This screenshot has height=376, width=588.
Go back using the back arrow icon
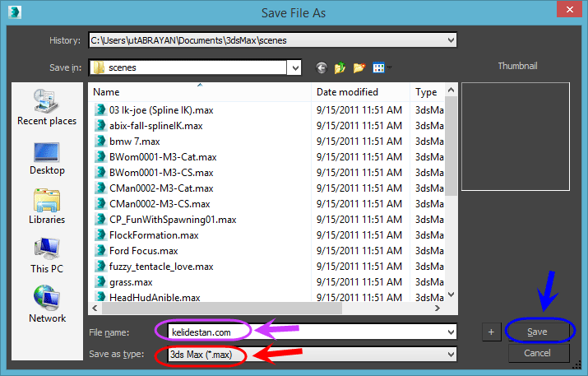coord(322,67)
